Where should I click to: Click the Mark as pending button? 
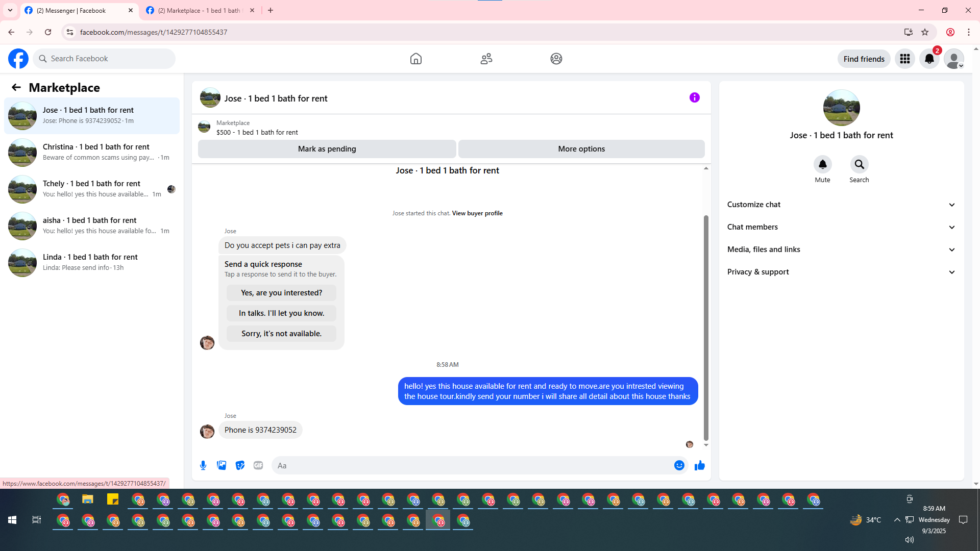tap(327, 149)
